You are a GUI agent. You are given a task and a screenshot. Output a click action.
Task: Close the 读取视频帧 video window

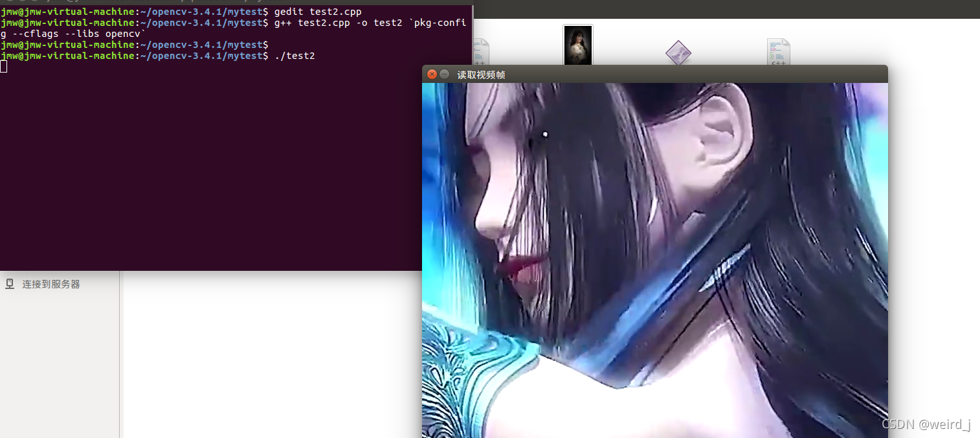tap(432, 75)
